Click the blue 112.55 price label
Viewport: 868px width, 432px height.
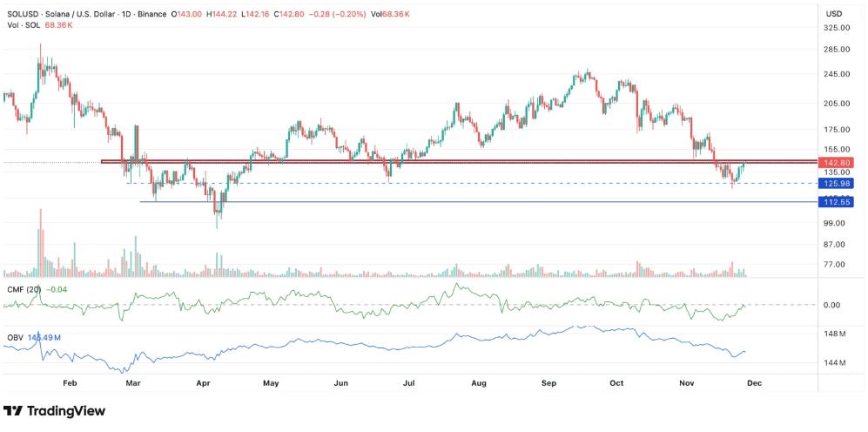[x=835, y=202]
